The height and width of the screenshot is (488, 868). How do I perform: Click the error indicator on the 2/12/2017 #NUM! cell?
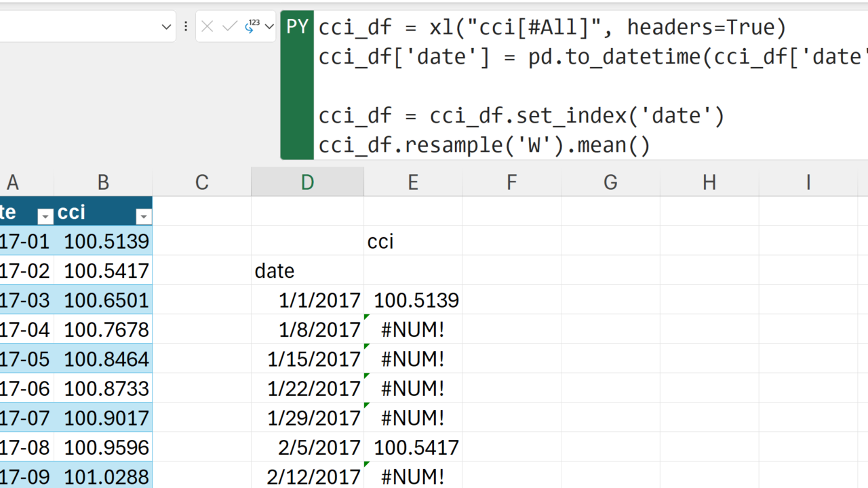pyautogui.click(x=367, y=464)
